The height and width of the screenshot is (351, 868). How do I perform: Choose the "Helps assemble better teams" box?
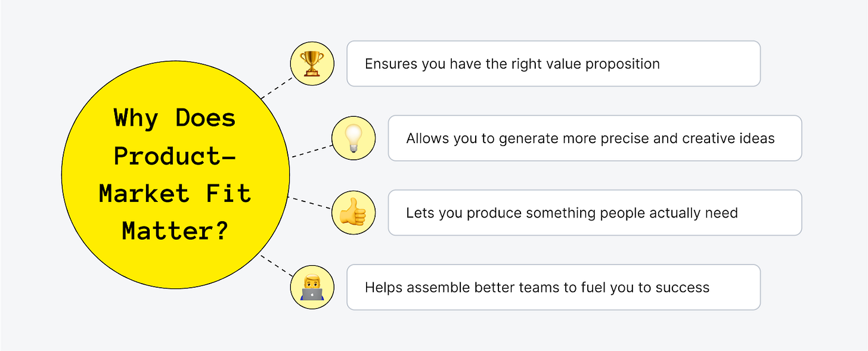click(553, 287)
